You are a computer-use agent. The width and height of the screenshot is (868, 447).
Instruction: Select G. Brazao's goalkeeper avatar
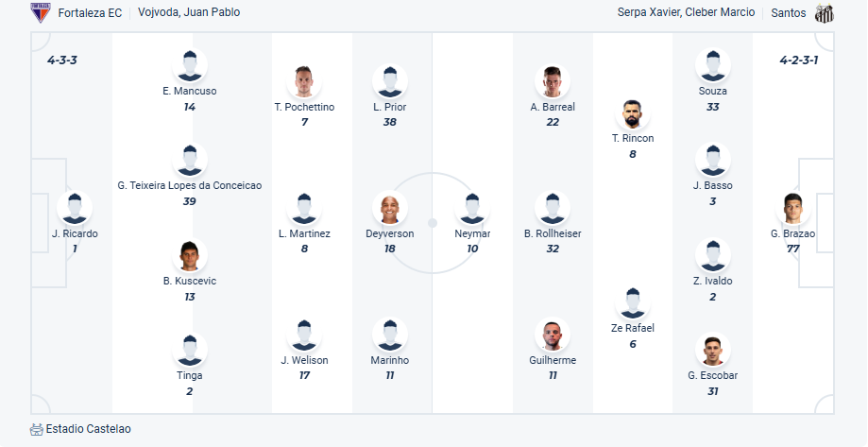(793, 209)
